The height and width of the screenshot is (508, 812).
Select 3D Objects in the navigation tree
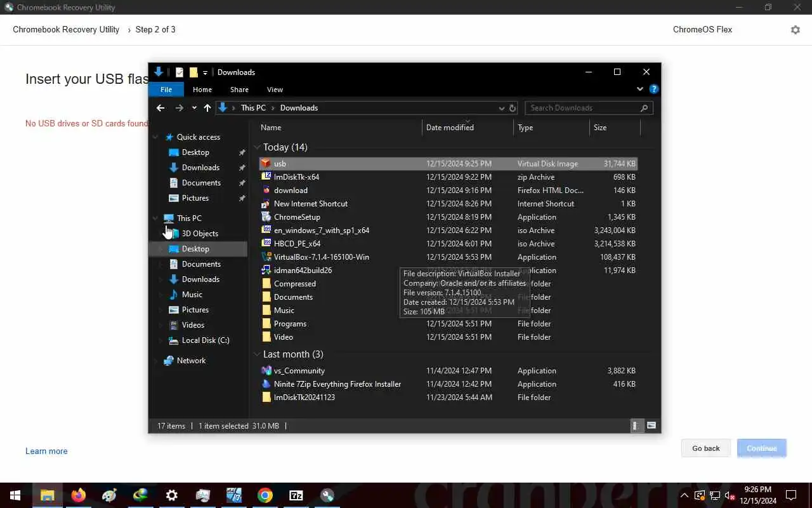coord(200,234)
